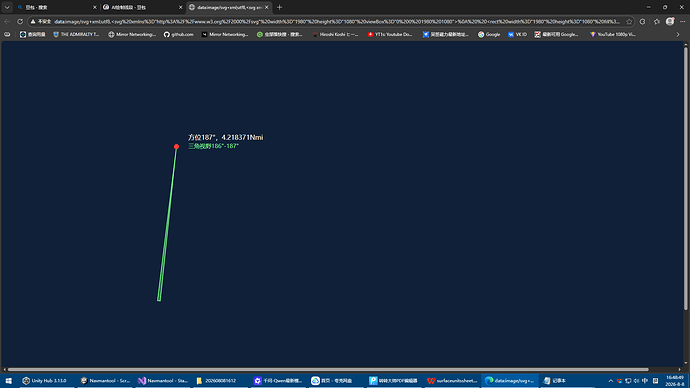Click the horizontal scrollbar right arrow
The height and width of the screenshot is (388, 690).
pos(679,370)
